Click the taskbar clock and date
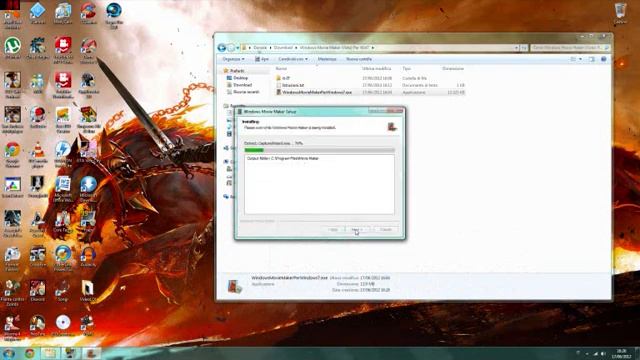 pos(621,354)
